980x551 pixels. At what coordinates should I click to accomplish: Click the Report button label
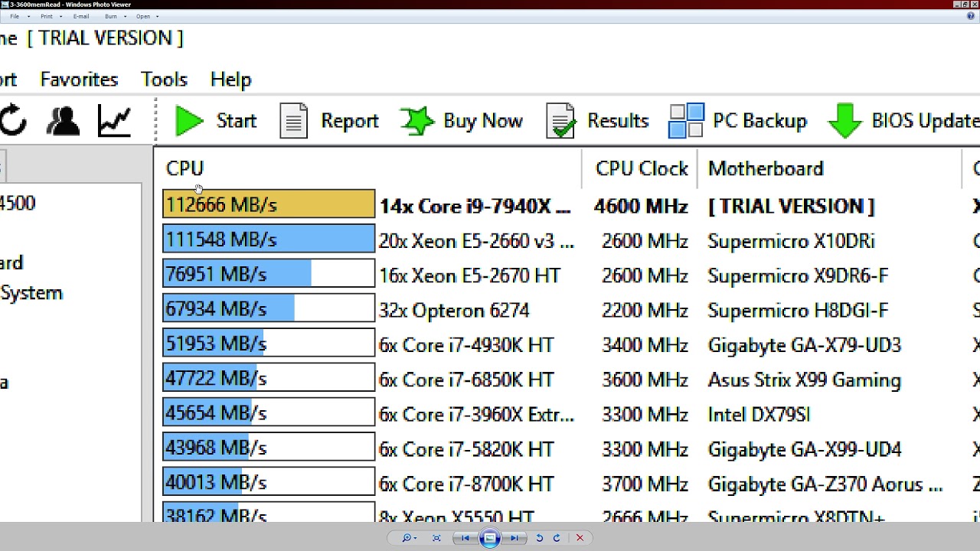350,121
